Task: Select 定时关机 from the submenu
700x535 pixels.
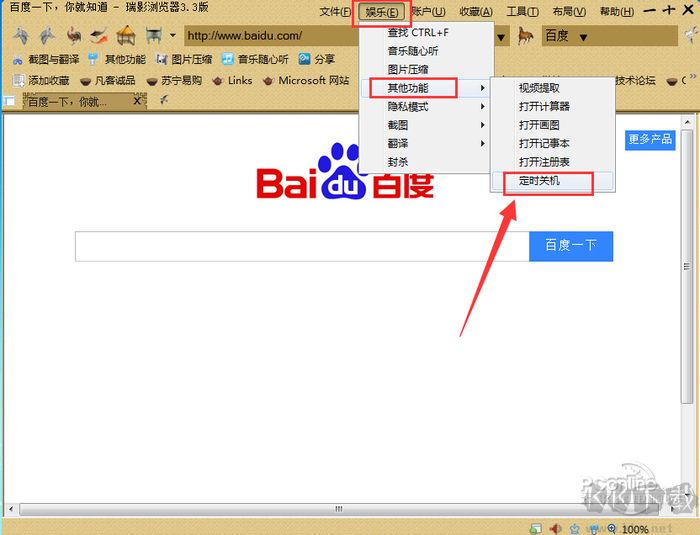Action: tap(540, 181)
